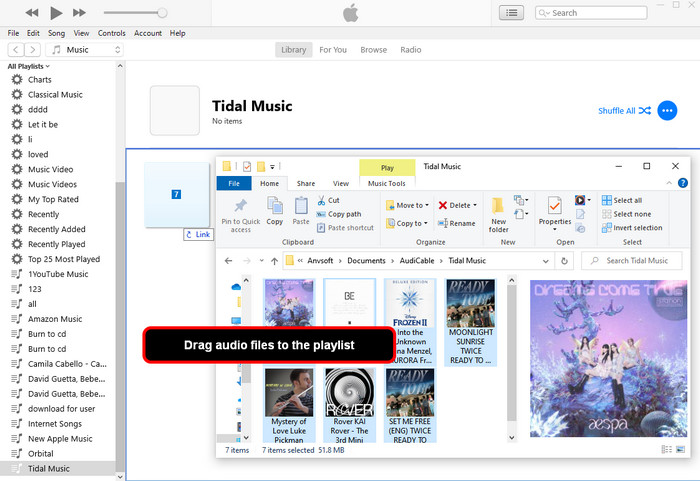
Task: Open the Explorer File tab
Action: pos(234,183)
